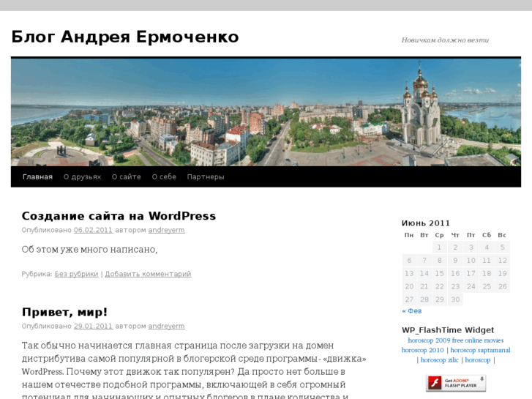
Task: Click the post date 29.01.2011
Action: [x=94, y=326]
